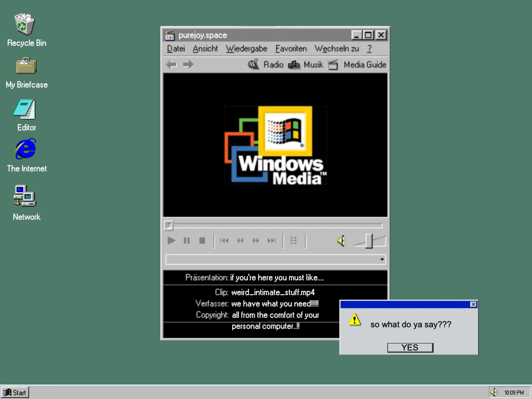Open the Datei menu
This screenshot has width=532, height=399.
point(176,49)
